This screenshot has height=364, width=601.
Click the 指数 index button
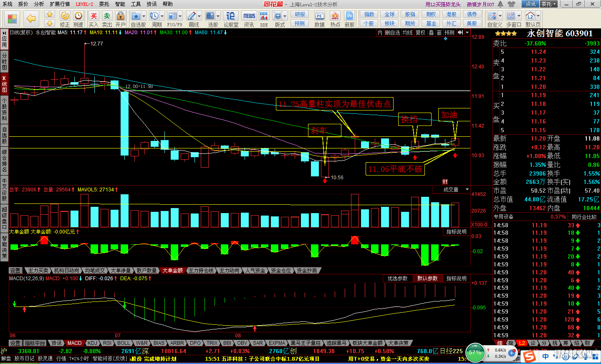tap(369, 15)
